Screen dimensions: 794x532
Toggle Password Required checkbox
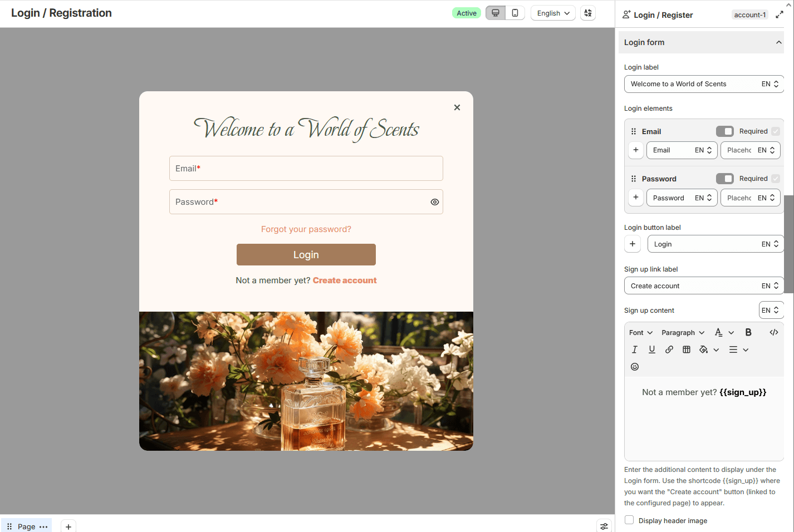776,179
